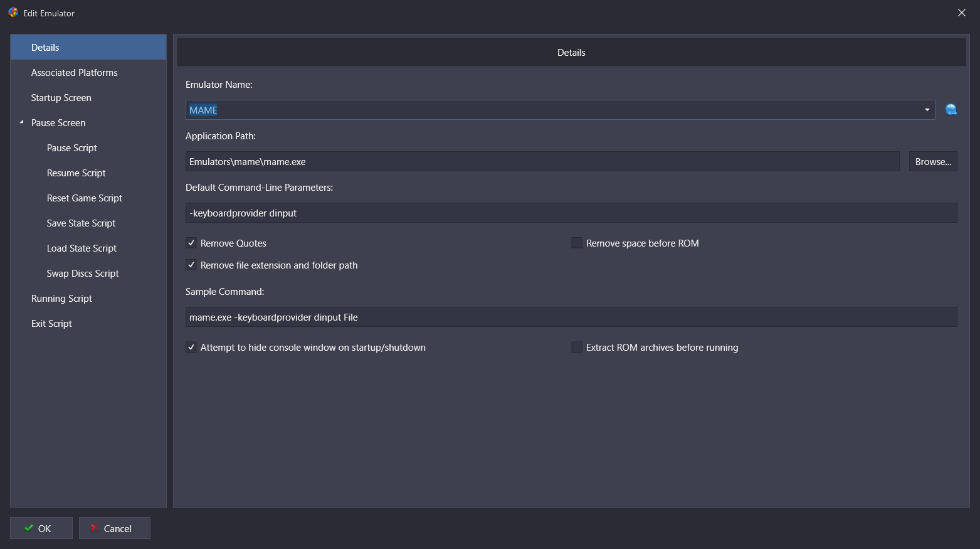Click 'Default Command-Line Parameters:' label
The image size is (980, 549).
pos(259,187)
